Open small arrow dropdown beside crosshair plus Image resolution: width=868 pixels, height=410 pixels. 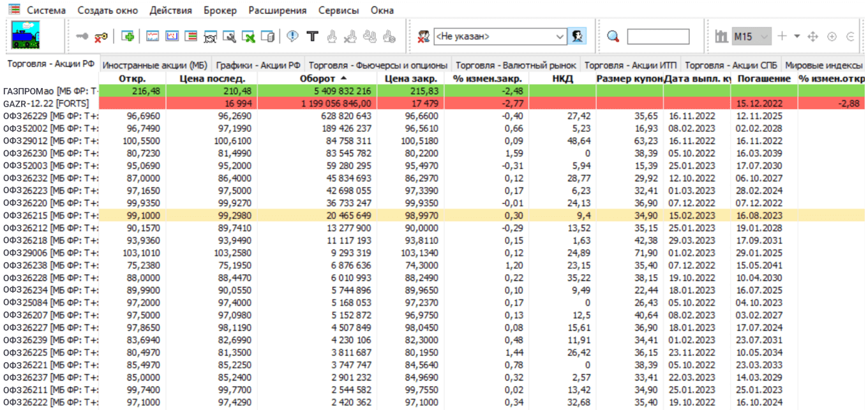pyautogui.click(x=797, y=36)
